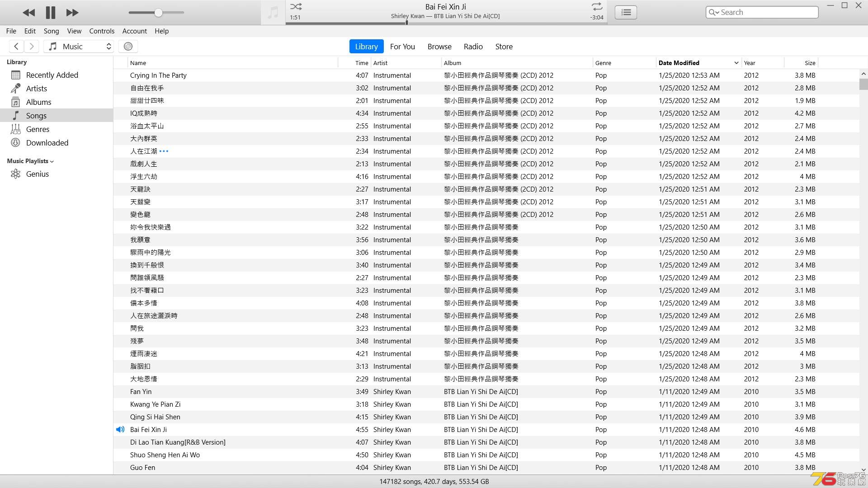Switch to the Library tab
The width and height of the screenshot is (868, 488).
(366, 47)
